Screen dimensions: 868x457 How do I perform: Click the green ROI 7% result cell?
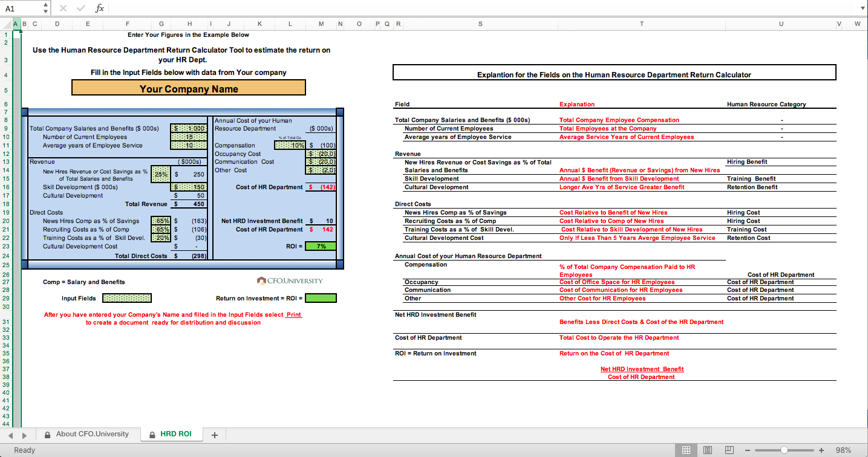click(x=321, y=247)
